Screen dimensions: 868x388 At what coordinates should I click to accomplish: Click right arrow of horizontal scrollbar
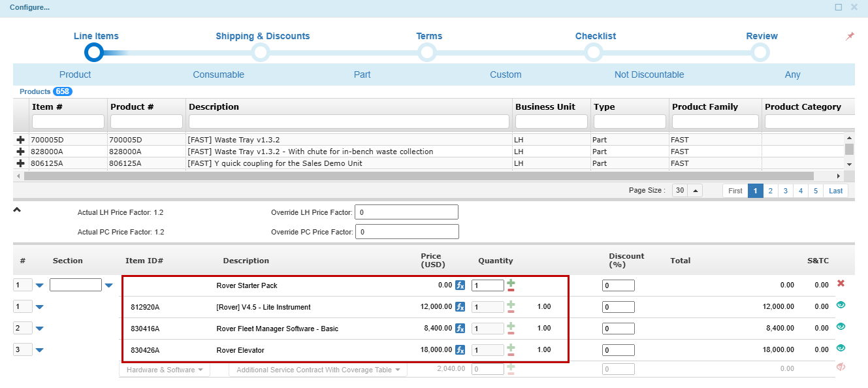[x=839, y=176]
